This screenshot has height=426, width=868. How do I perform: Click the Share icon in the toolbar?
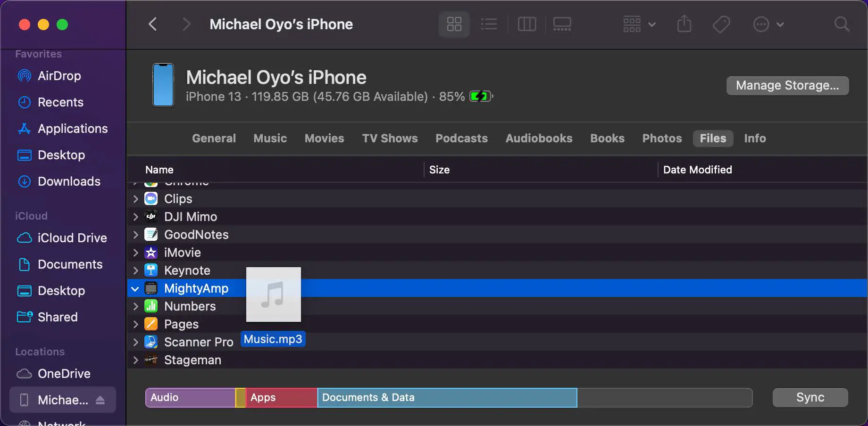684,24
